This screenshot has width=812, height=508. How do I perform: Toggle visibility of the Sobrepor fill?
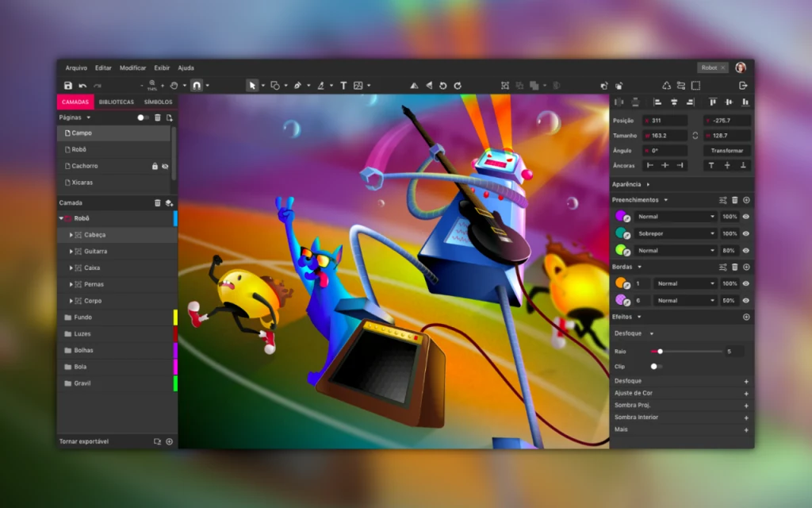pyautogui.click(x=746, y=233)
